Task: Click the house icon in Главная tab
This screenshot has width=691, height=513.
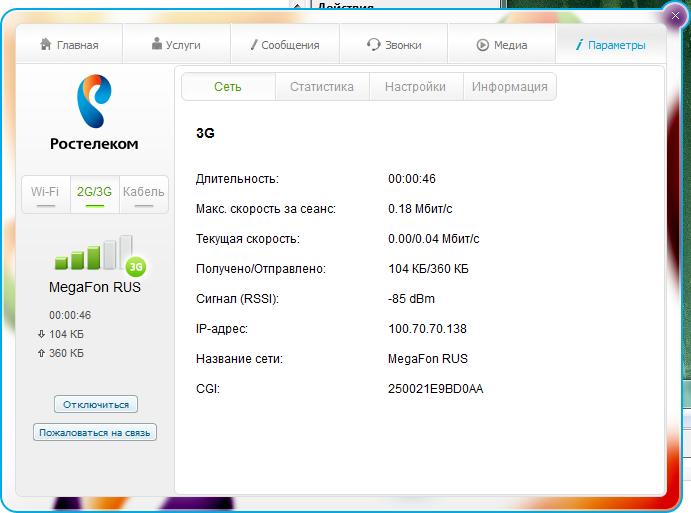Action: pos(45,45)
